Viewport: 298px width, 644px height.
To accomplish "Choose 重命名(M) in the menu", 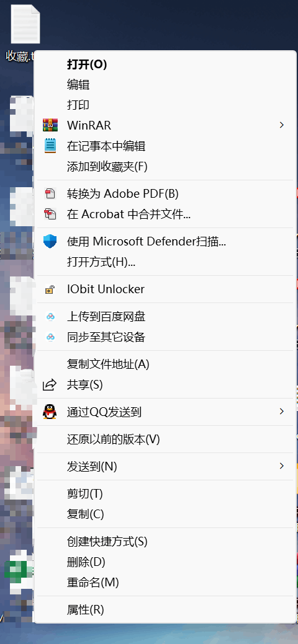I will coord(93,583).
